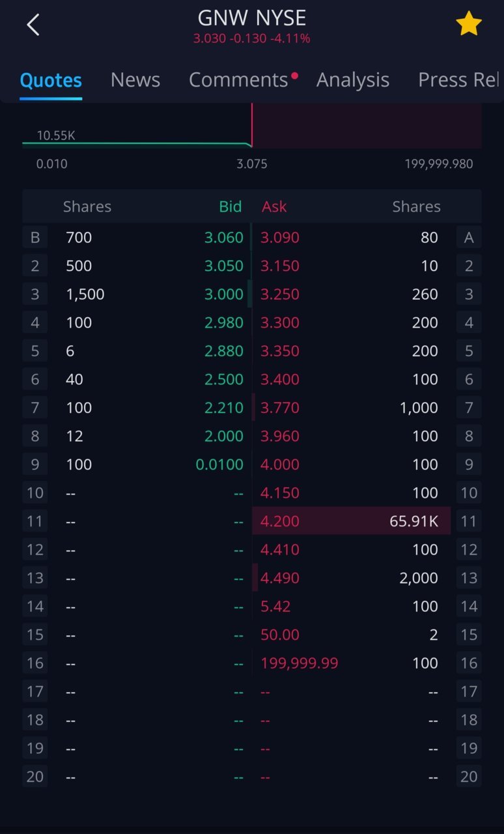Screen dimensions: 504x834
Task: Select ask price 3.770
Action: pos(280,408)
